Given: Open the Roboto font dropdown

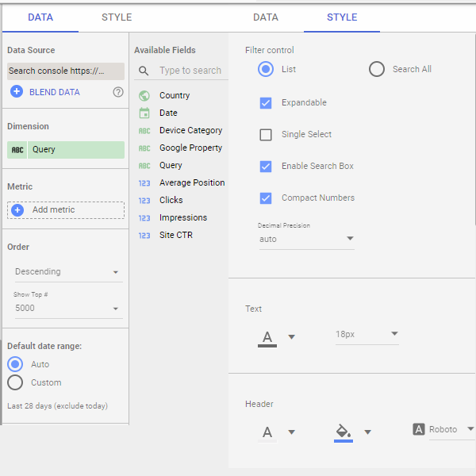Looking at the screenshot, I should [451, 429].
